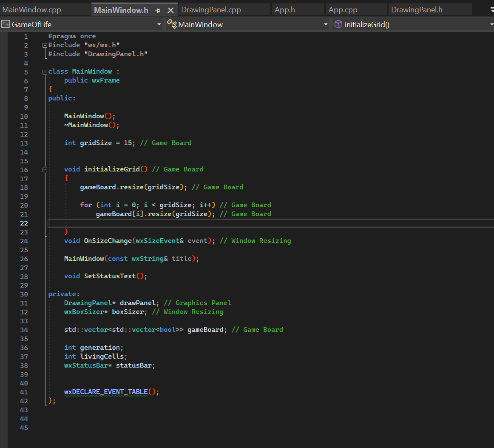Click the cube icon next to initializeGrid()
Image resolution: width=494 pixels, height=448 pixels.
pyautogui.click(x=338, y=24)
